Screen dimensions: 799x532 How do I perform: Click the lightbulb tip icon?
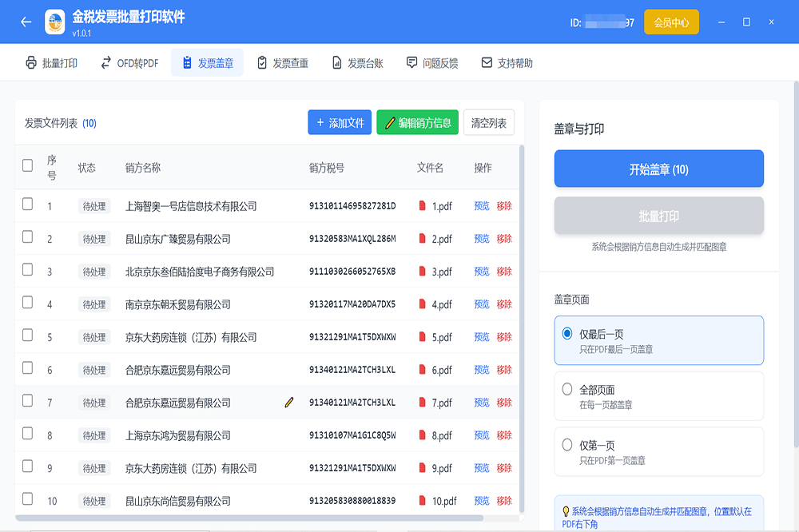pos(566,511)
